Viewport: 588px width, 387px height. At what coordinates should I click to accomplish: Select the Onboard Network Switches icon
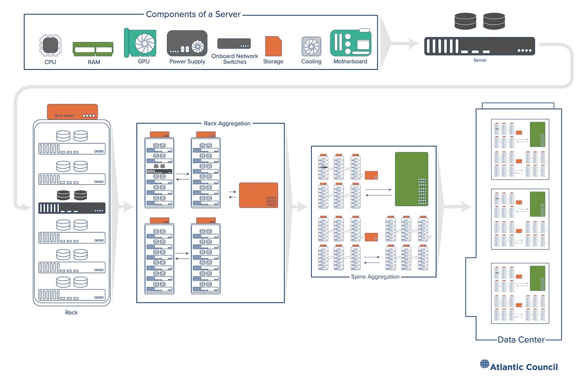point(234,44)
